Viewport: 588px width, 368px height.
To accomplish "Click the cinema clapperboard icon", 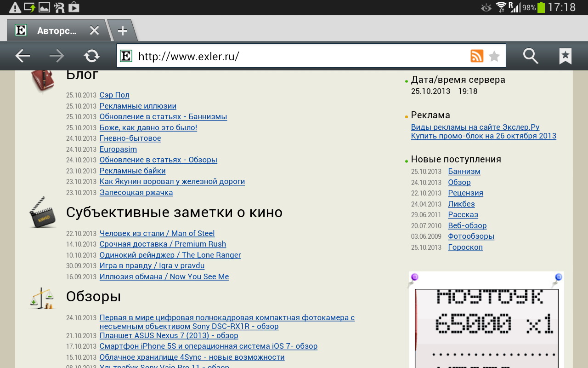I will point(43,213).
